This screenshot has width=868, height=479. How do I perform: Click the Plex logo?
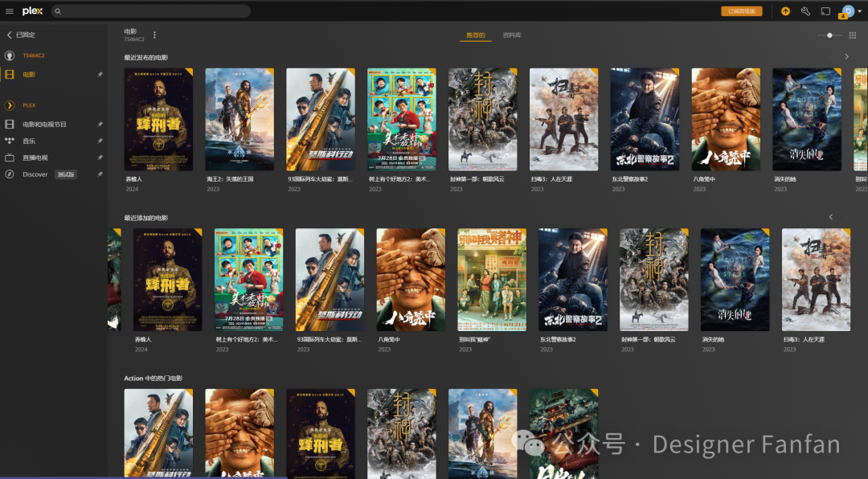coord(33,11)
